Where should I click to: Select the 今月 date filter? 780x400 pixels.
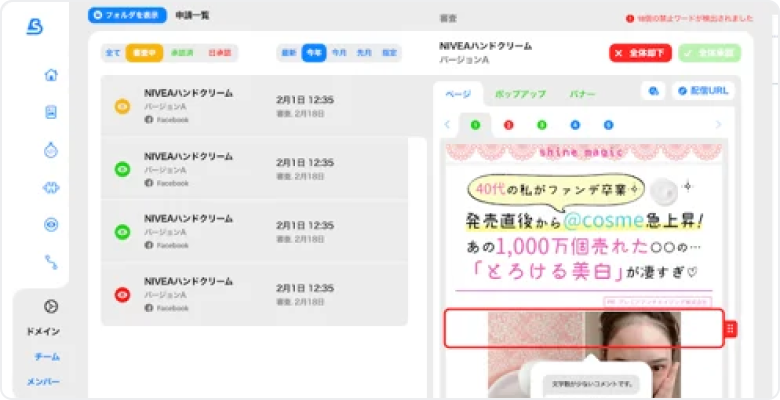coord(339,53)
